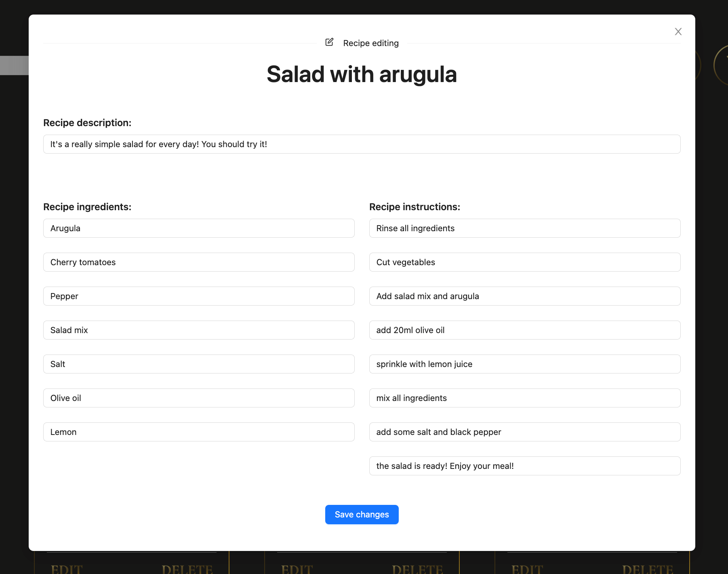Click the Lemon ingredient field

[x=198, y=432]
